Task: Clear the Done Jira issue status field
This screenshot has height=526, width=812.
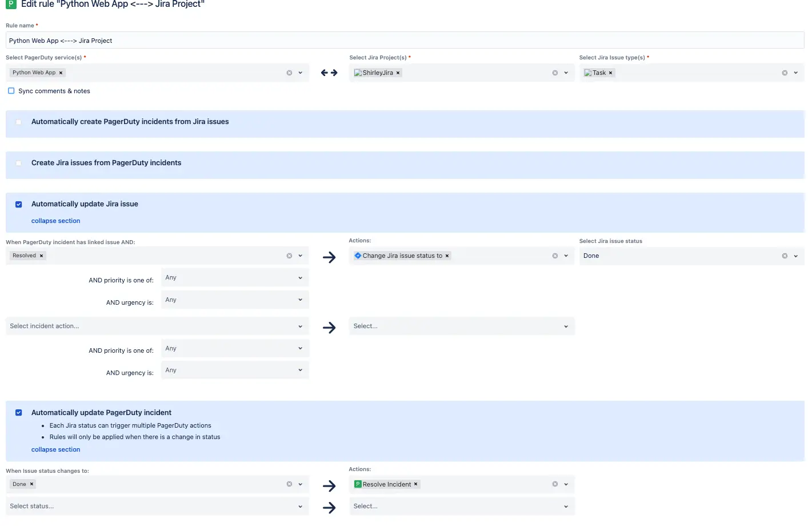Action: click(785, 256)
